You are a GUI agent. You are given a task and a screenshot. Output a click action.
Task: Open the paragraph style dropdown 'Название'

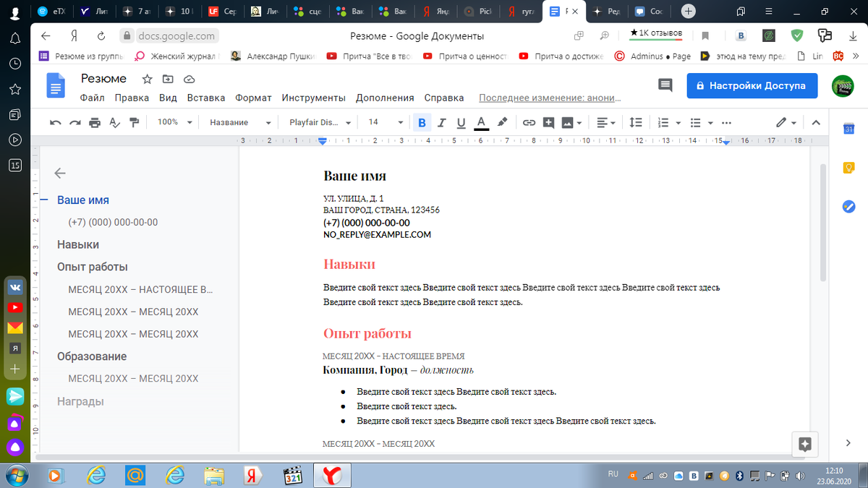pyautogui.click(x=240, y=123)
